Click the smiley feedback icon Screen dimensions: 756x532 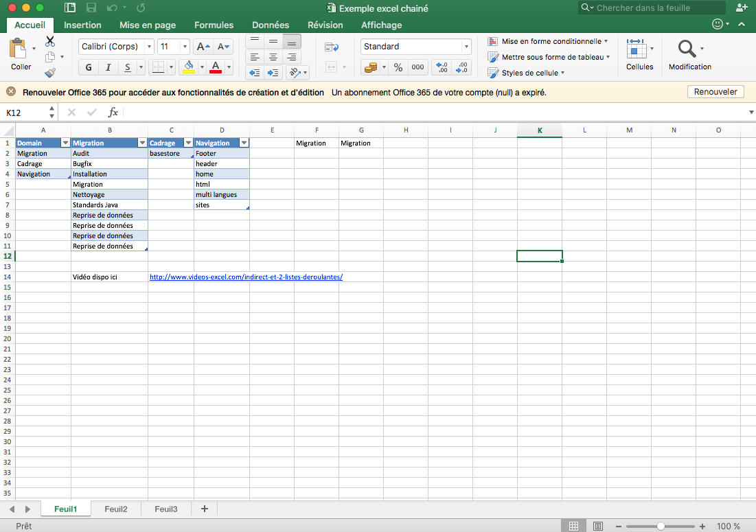coord(718,24)
